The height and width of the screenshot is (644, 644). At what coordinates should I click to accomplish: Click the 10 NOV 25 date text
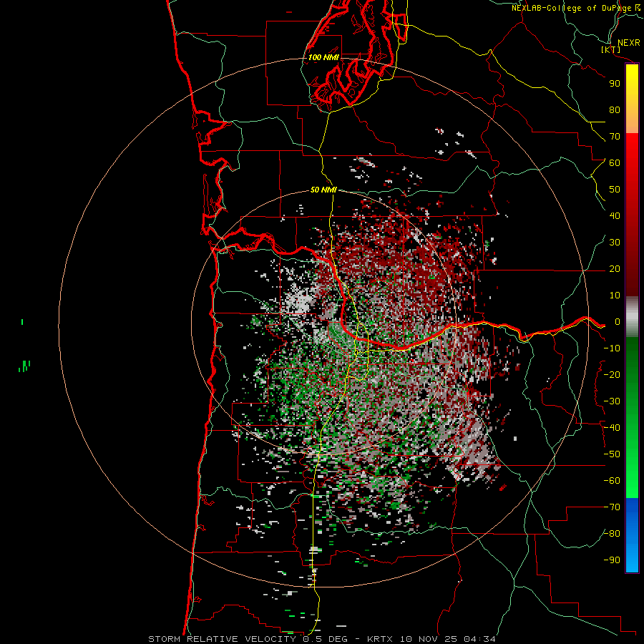point(429,639)
